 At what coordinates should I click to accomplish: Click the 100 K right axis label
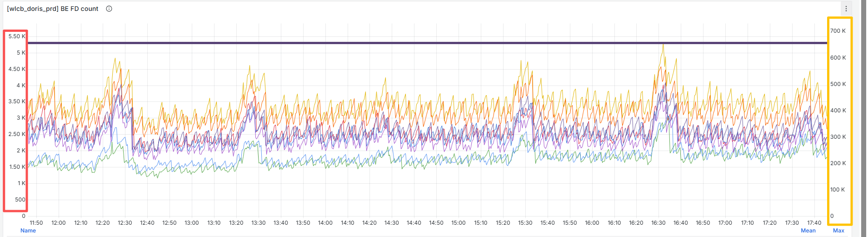[x=838, y=190]
